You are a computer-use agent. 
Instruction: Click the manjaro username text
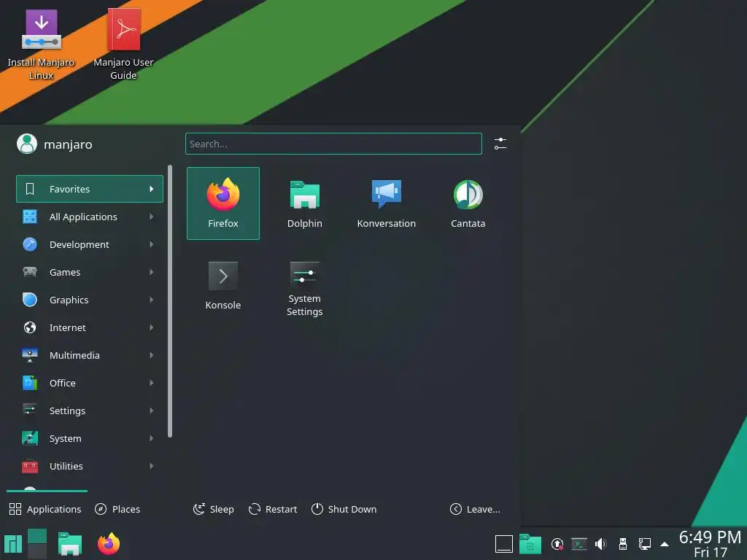(68, 144)
